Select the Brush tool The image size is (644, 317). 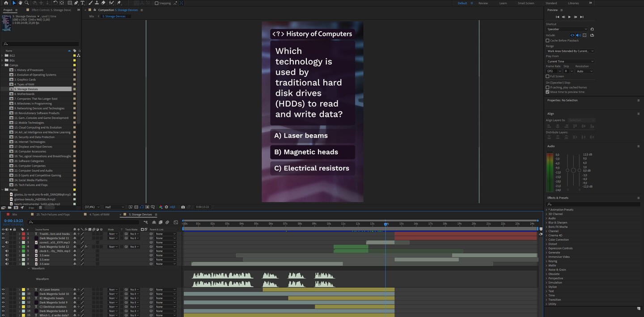coord(90,3)
